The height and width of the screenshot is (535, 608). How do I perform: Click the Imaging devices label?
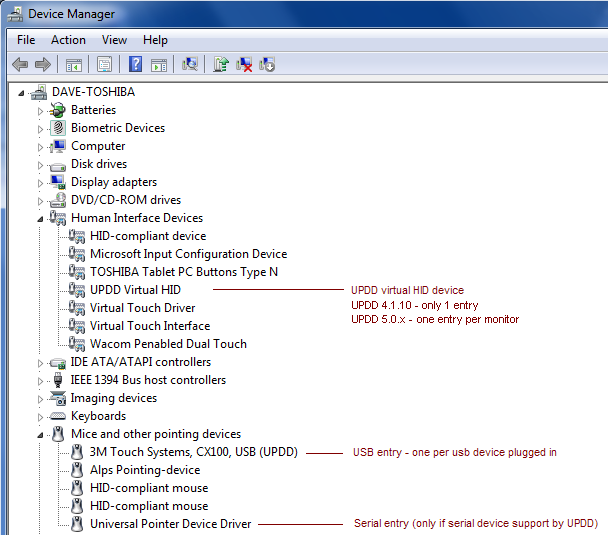tap(114, 398)
